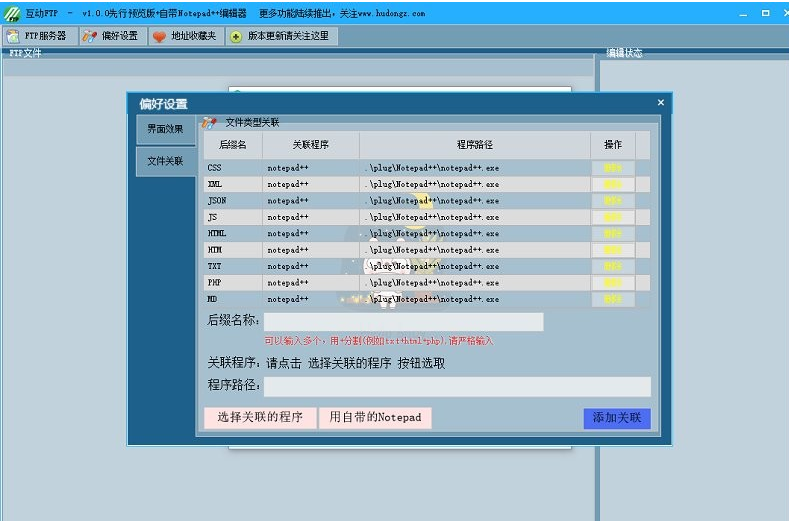Click the yellow action button in the JSON row
Viewport: 789px width, 521px height.
coord(613,201)
